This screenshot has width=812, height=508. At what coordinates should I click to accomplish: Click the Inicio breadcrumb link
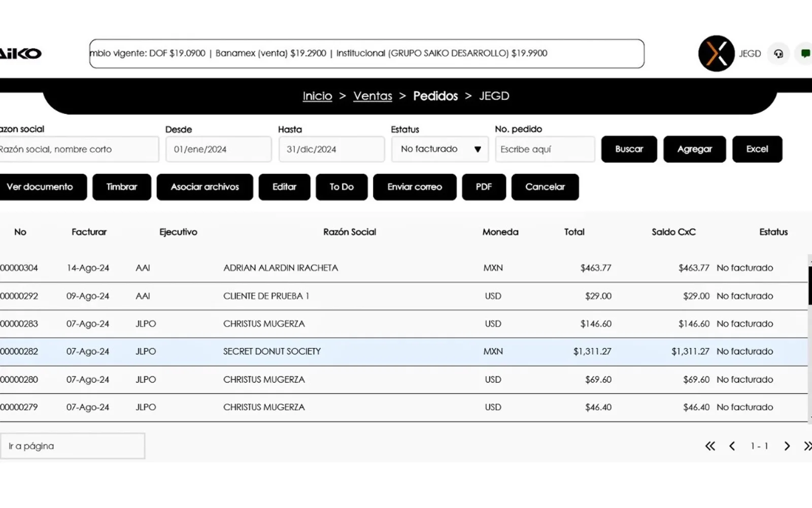click(x=317, y=96)
